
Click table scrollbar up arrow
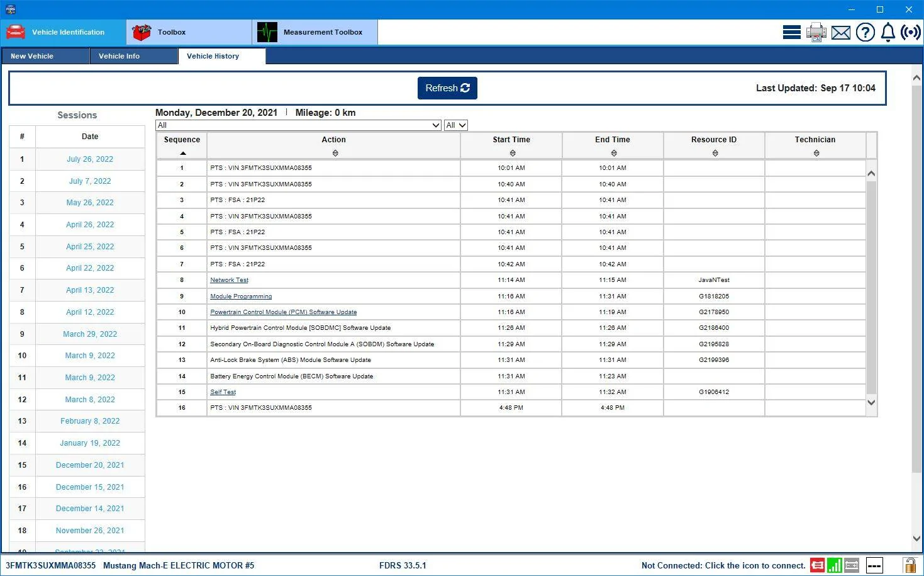(x=871, y=174)
